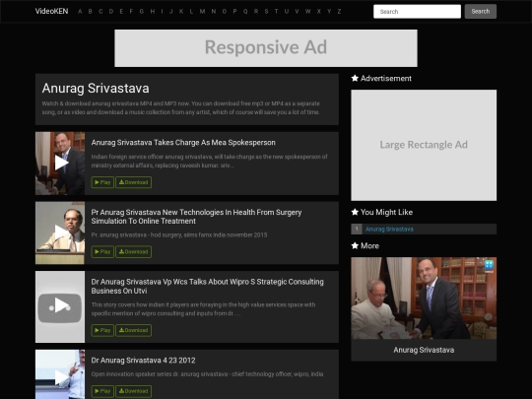The image size is (532, 399).
Task: Browse artists starting with letter O
Action: pyautogui.click(x=225, y=12)
